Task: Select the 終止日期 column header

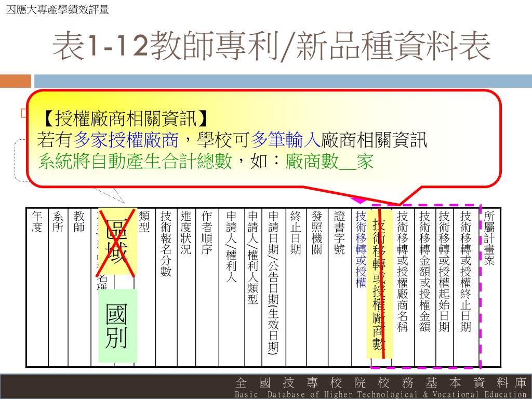Action: 296,232
